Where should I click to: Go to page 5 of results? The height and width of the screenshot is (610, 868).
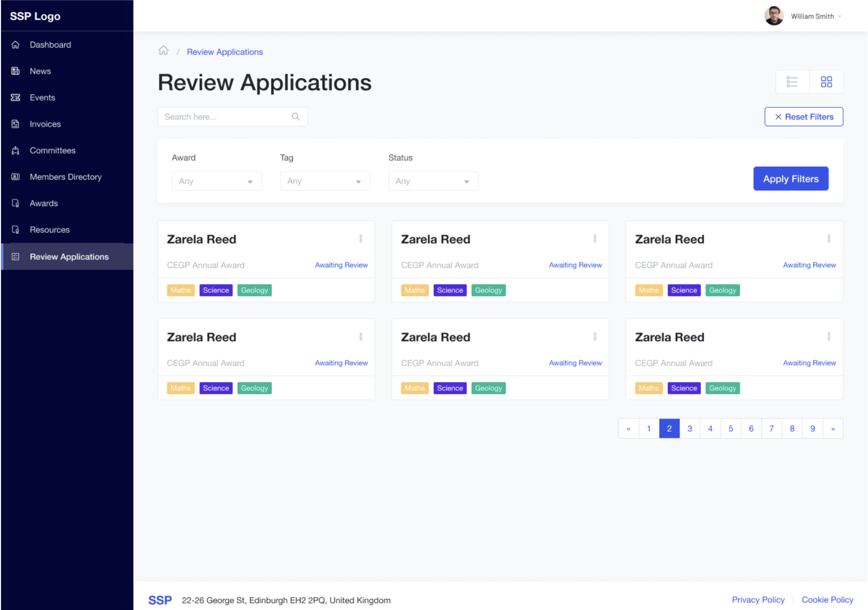(731, 428)
